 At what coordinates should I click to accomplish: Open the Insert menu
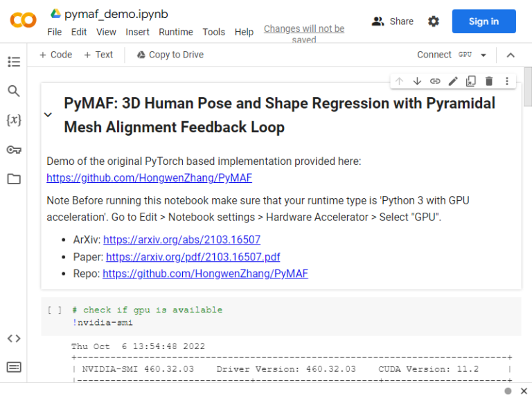tap(137, 32)
